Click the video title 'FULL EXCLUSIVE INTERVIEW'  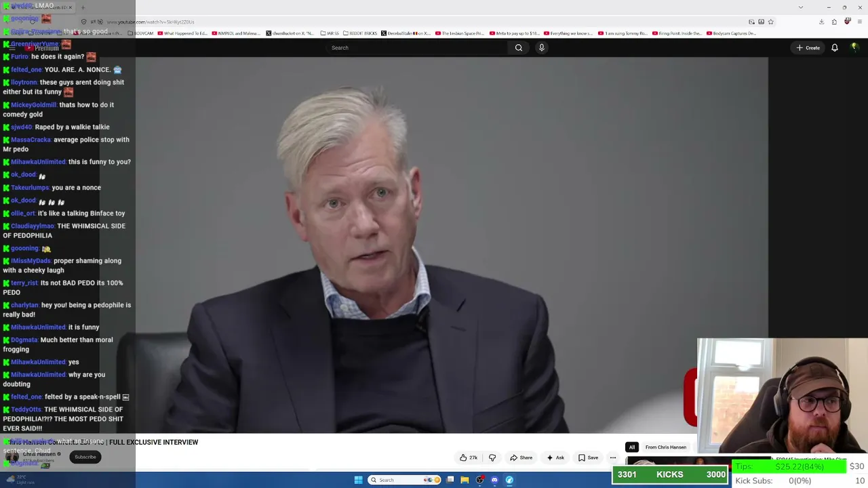click(x=153, y=442)
